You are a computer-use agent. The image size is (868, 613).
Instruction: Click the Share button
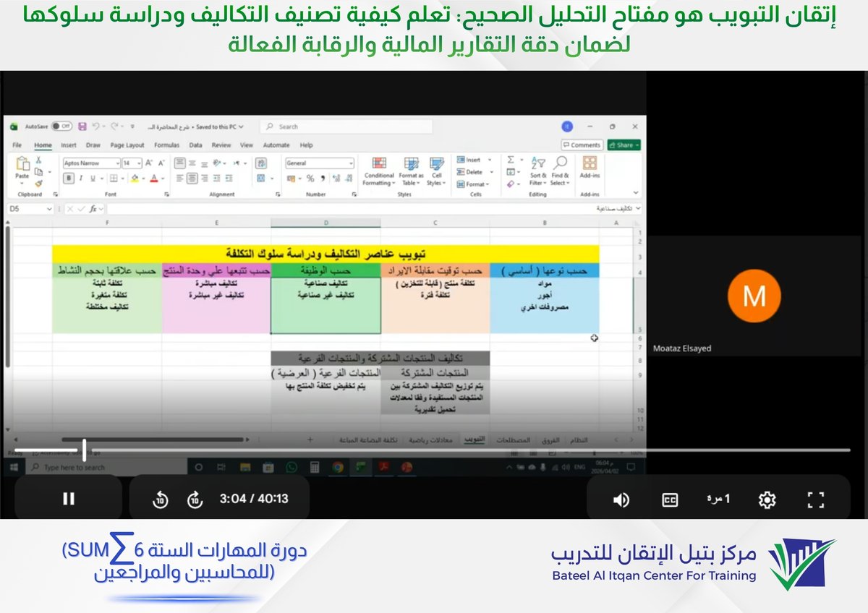[x=624, y=145]
